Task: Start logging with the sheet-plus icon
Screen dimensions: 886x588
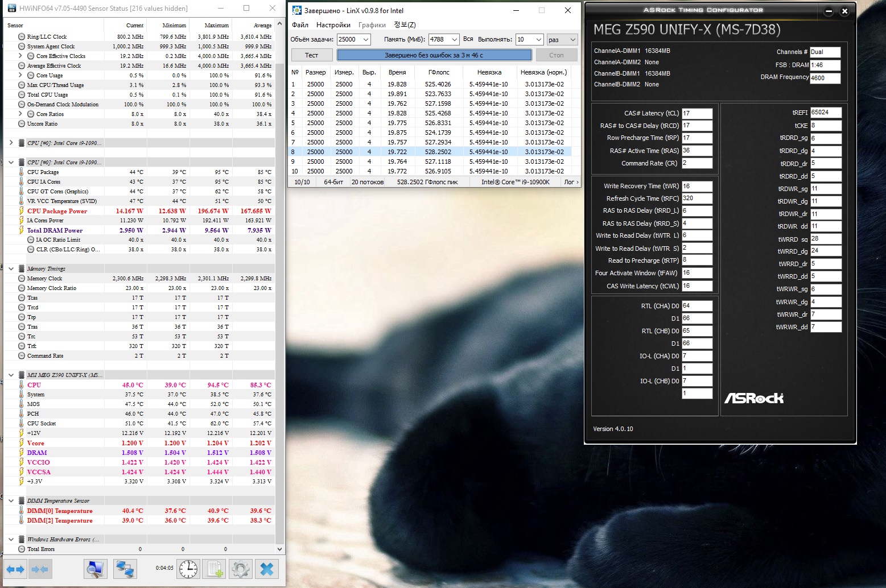Action: click(x=215, y=569)
